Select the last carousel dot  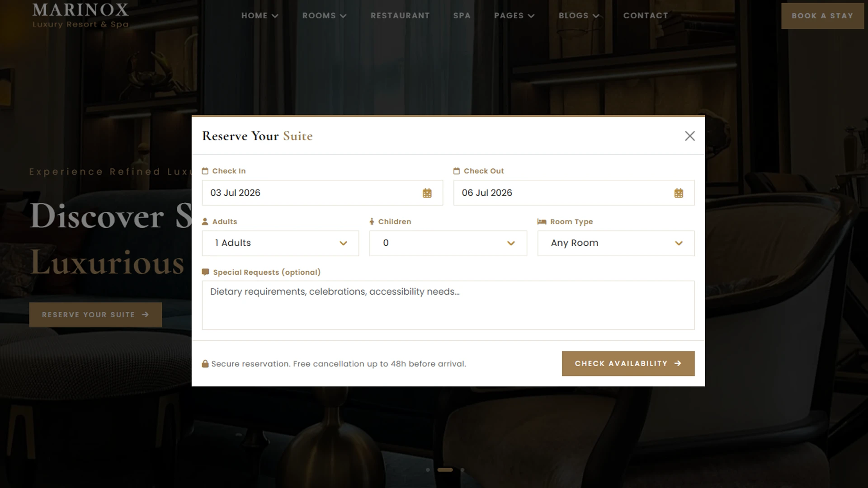pos(462,470)
